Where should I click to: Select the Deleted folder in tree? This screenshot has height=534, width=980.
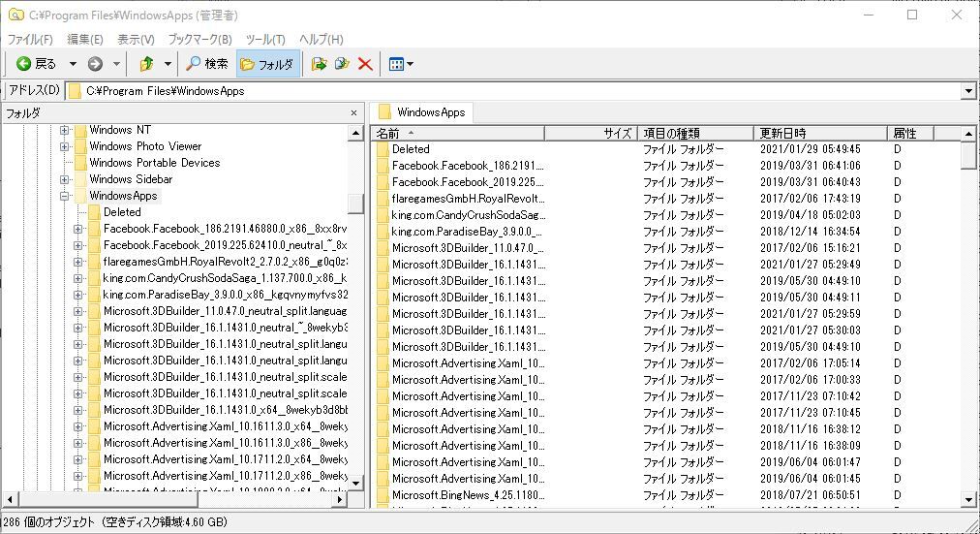[122, 212]
